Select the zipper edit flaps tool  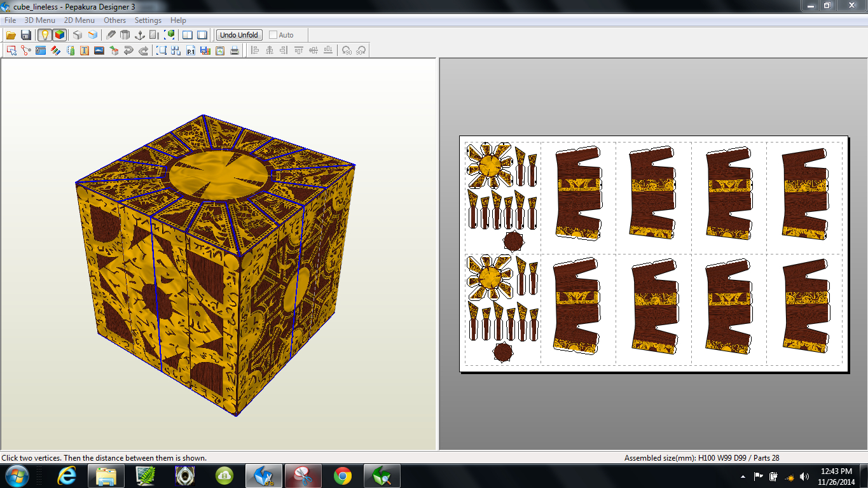[41, 50]
